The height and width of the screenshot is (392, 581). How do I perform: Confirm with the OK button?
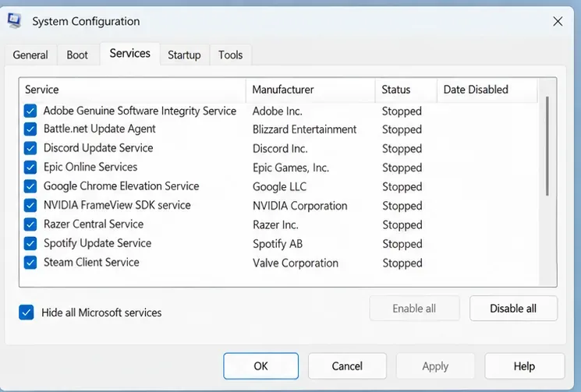(260, 366)
